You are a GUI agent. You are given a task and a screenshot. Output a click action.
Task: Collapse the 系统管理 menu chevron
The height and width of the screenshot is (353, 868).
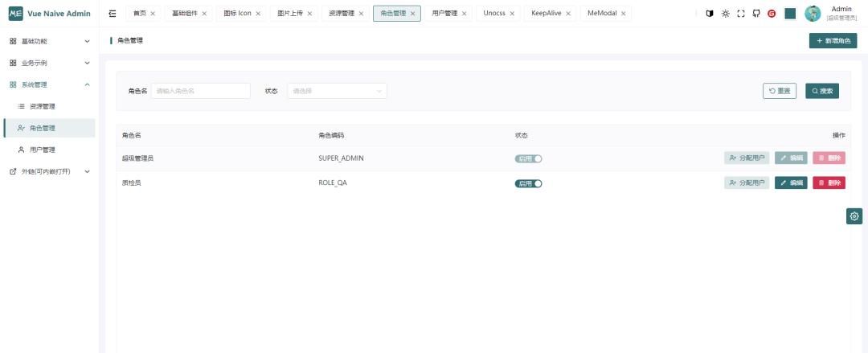87,84
